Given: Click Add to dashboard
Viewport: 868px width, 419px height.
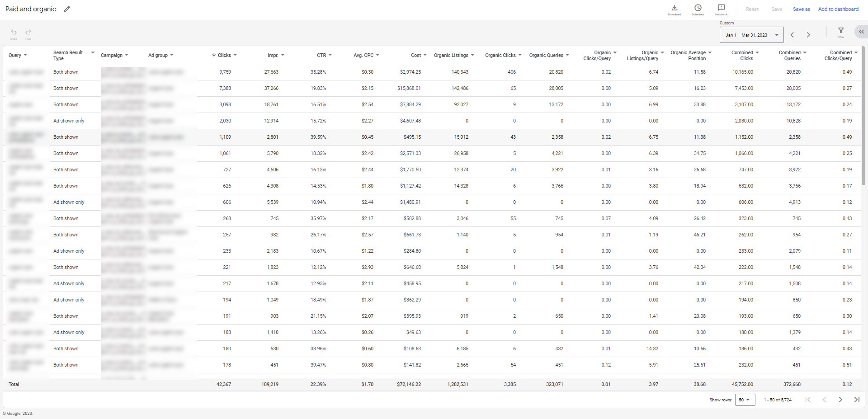Looking at the screenshot, I should [838, 9].
